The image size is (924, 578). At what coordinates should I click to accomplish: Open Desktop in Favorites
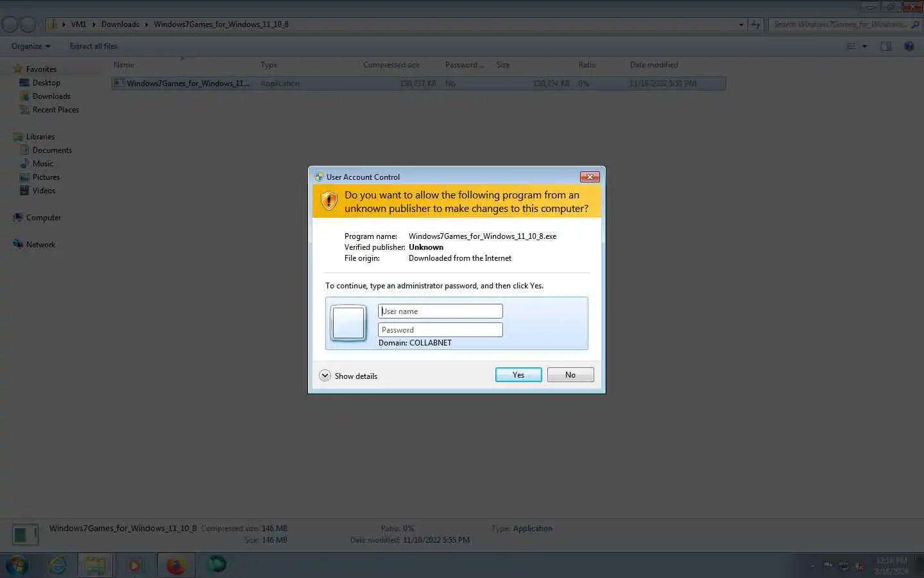coord(46,83)
